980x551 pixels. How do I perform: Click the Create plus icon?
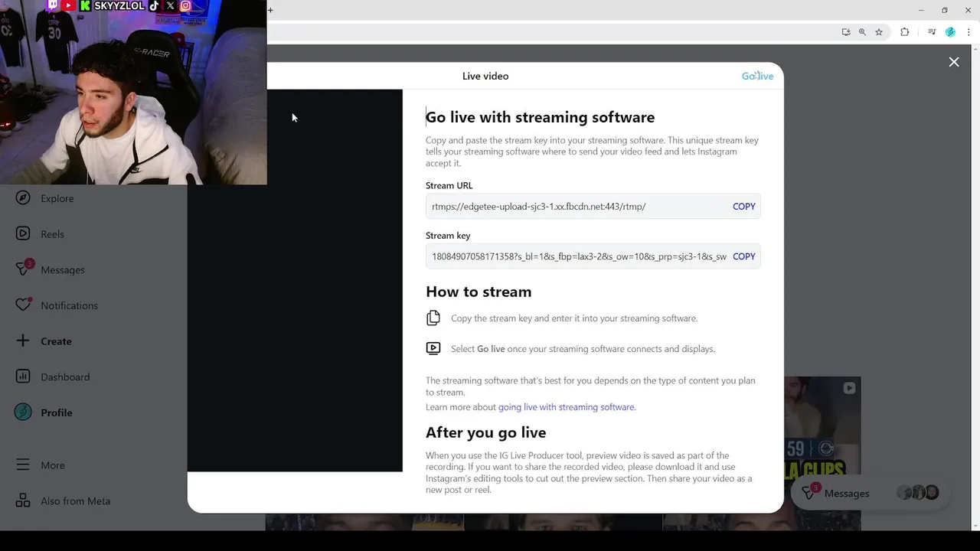pyautogui.click(x=23, y=341)
